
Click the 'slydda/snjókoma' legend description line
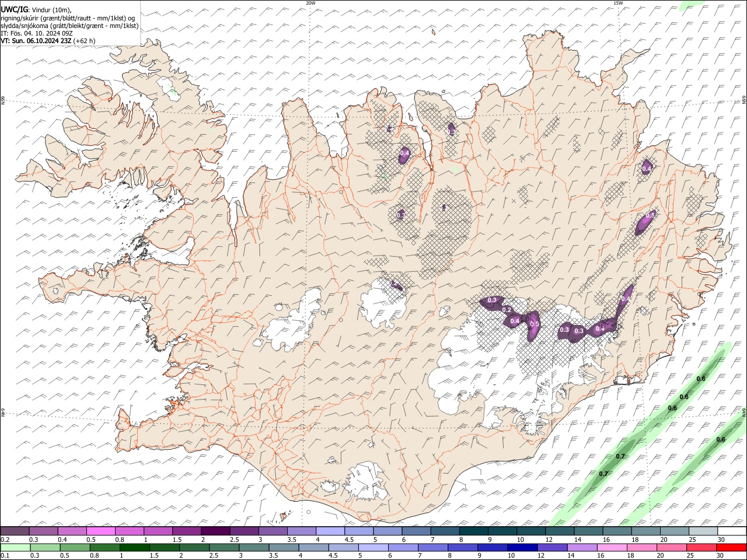tap(69, 26)
